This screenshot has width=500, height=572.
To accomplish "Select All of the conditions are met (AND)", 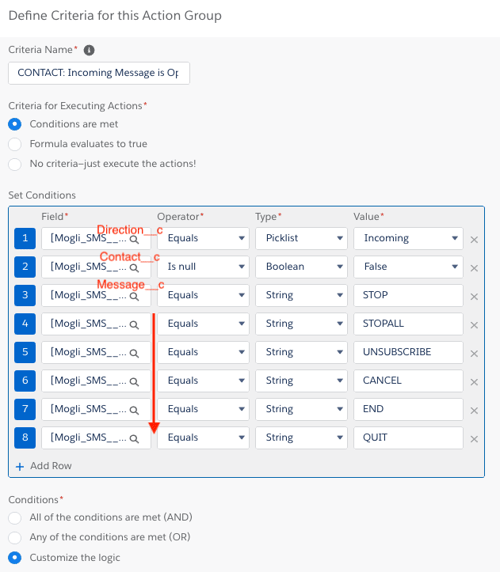I will [x=15, y=518].
